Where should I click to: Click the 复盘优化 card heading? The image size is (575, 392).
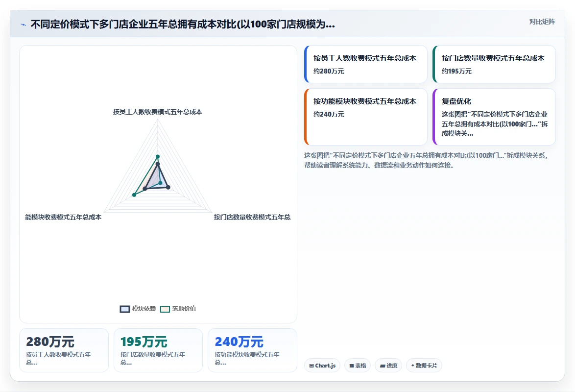(x=456, y=101)
